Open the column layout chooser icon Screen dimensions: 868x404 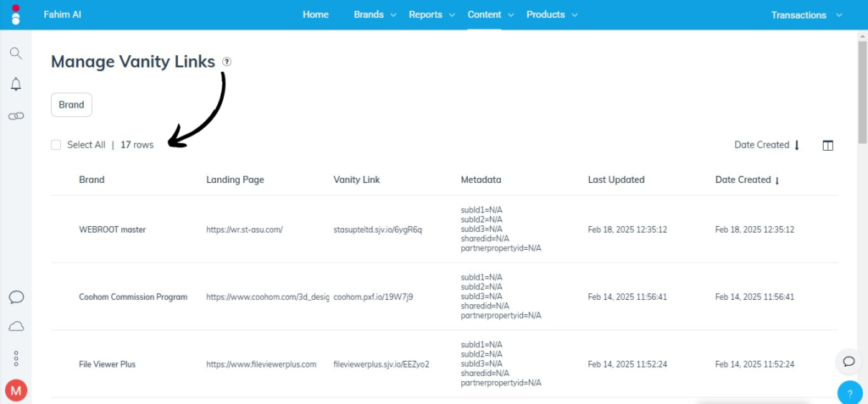point(828,146)
